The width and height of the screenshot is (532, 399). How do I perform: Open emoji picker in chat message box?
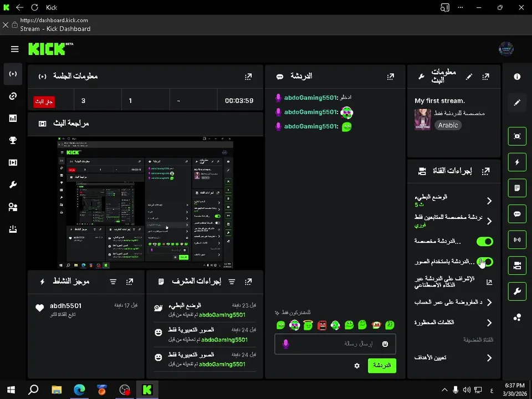coord(385,344)
